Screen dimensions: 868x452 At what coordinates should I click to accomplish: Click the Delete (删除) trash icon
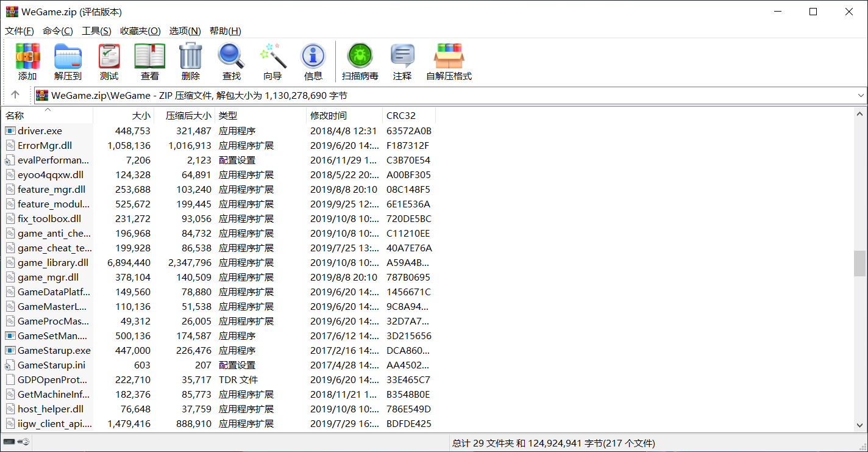191,62
